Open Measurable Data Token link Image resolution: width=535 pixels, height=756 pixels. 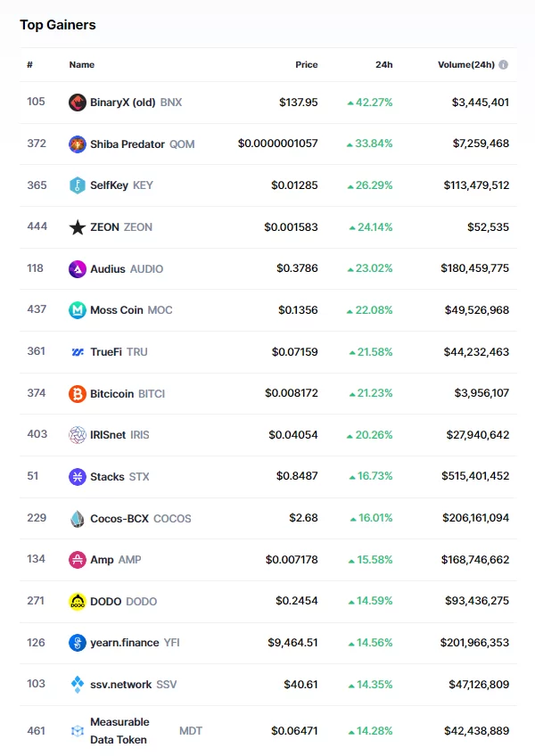(x=119, y=730)
